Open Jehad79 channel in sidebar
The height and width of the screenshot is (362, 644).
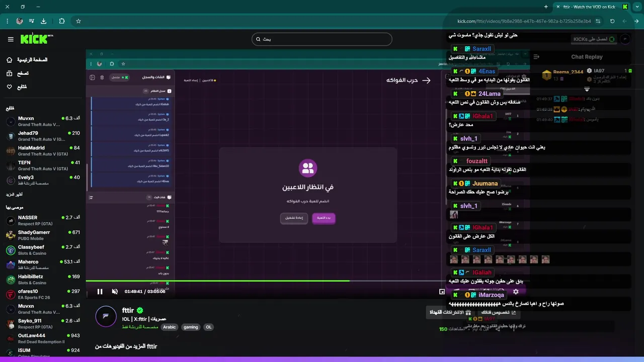tap(43, 136)
